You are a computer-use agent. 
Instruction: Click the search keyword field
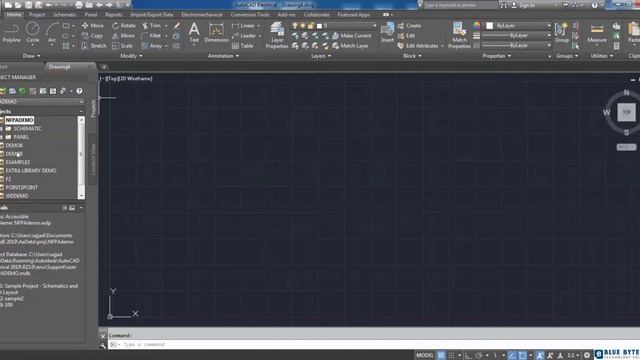pyautogui.click(x=460, y=5)
